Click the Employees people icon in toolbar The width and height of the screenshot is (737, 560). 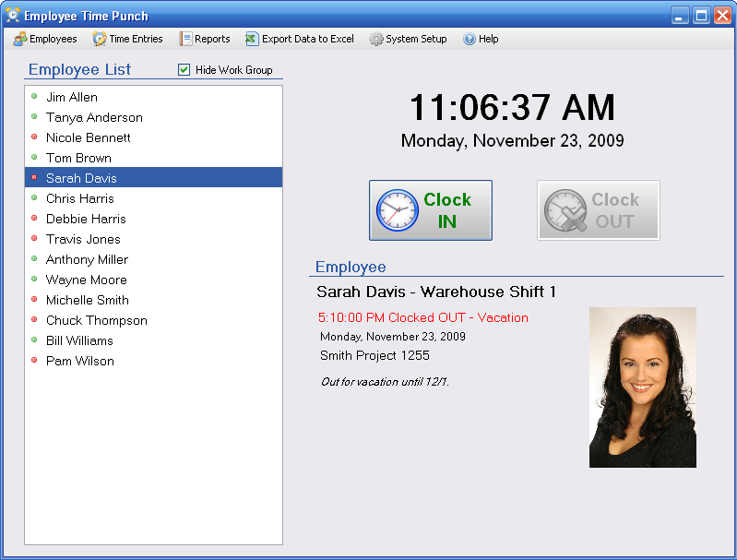coord(19,39)
